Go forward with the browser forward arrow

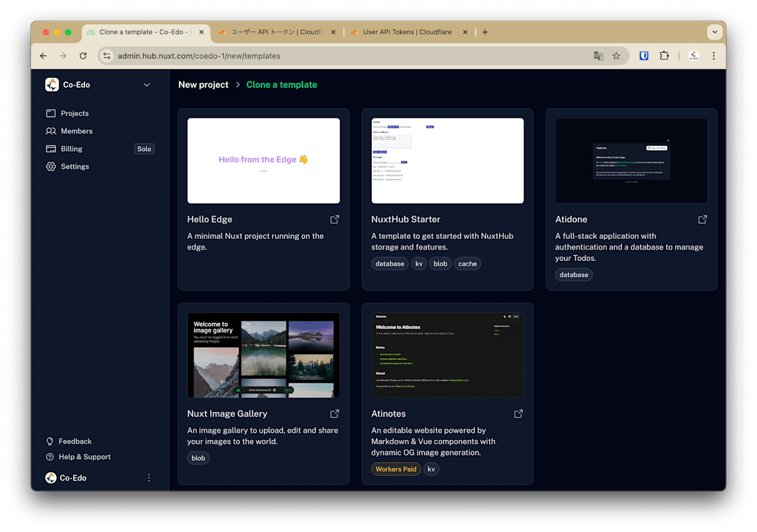click(63, 56)
